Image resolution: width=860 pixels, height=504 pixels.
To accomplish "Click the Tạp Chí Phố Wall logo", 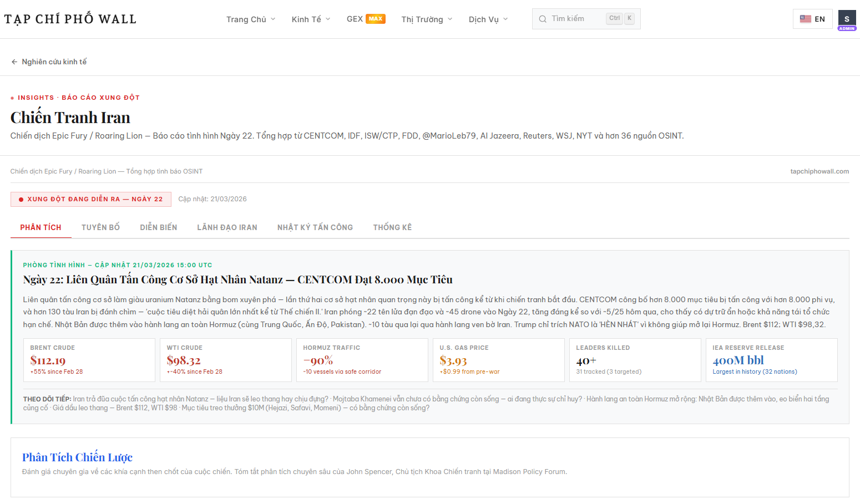I will point(70,19).
